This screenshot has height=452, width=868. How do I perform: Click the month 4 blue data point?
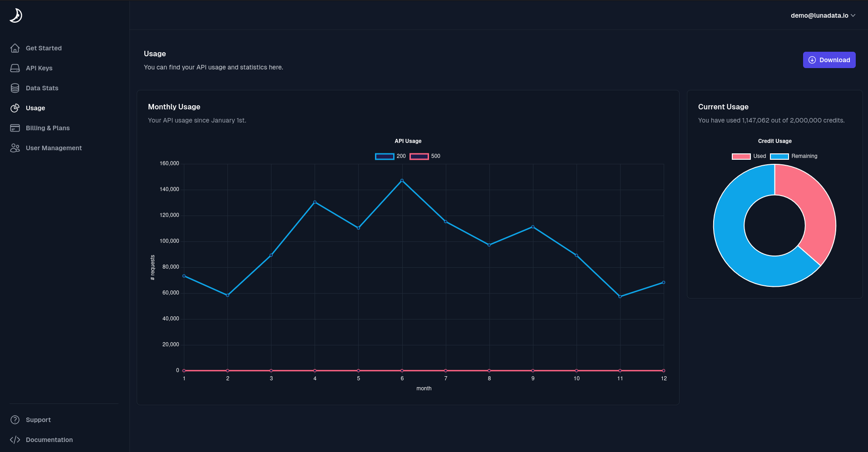pos(315,202)
